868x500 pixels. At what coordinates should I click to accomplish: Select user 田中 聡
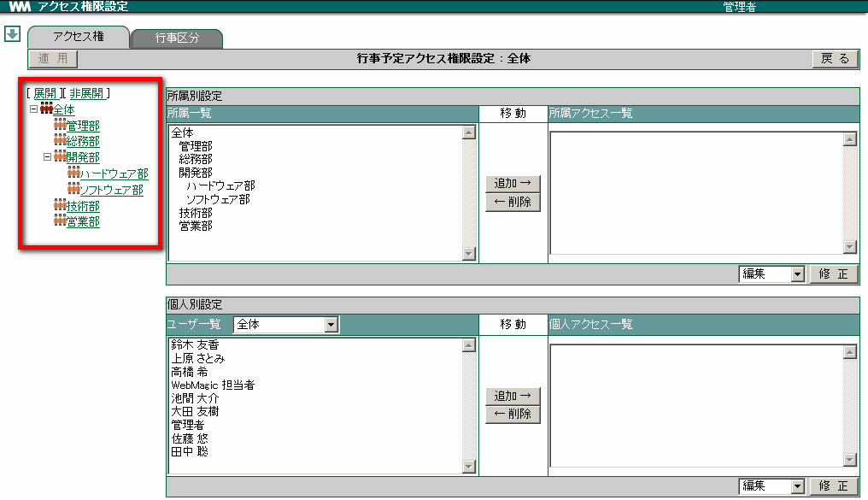[190, 451]
